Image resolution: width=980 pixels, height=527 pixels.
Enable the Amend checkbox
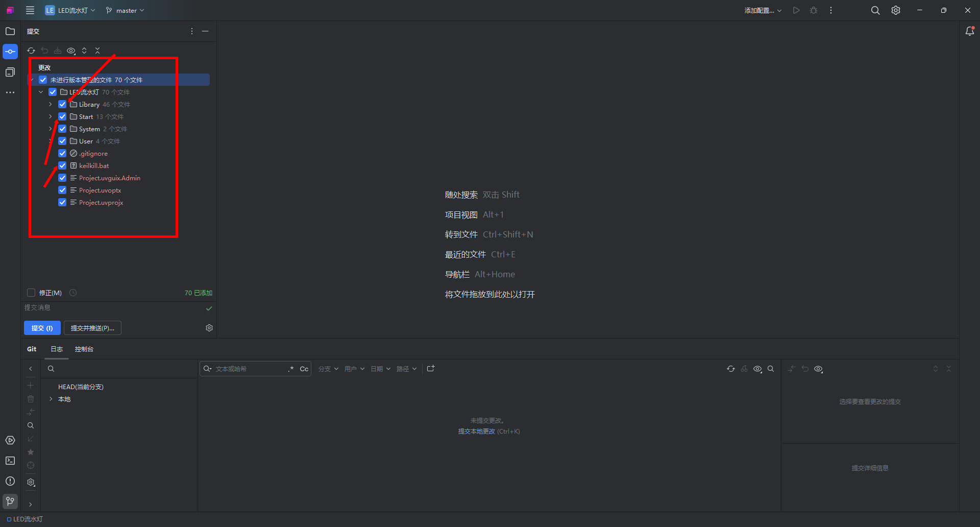[31, 293]
